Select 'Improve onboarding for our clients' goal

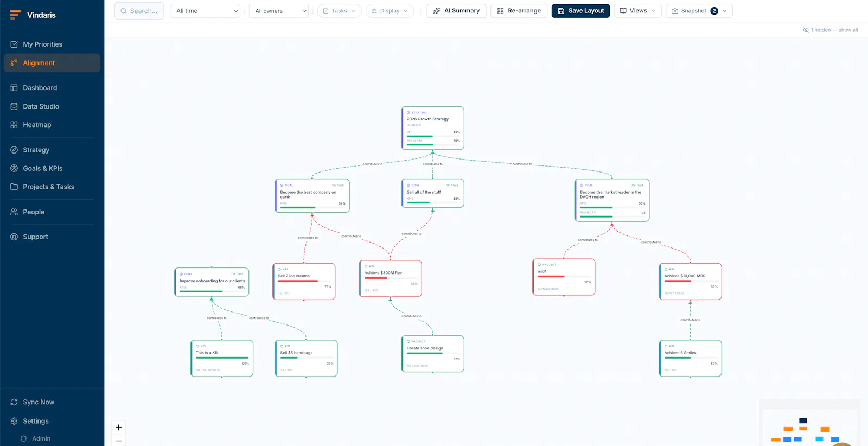[212, 282]
